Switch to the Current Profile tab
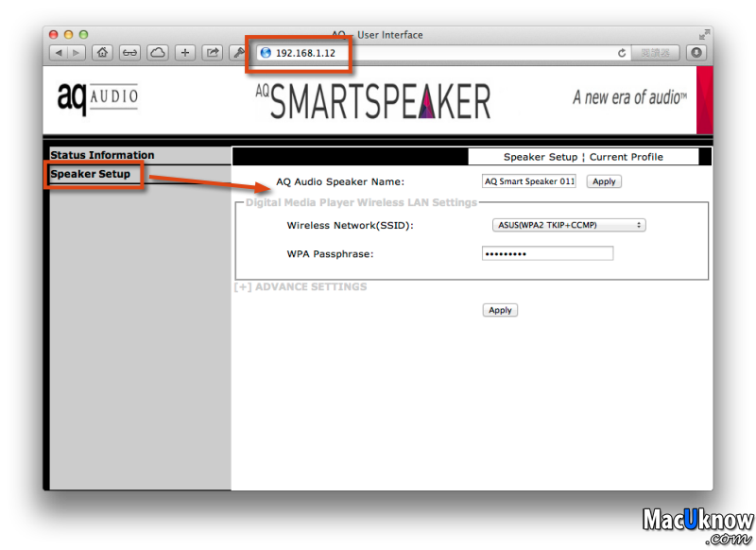Image resolution: width=756 pixels, height=550 pixels. [x=626, y=157]
